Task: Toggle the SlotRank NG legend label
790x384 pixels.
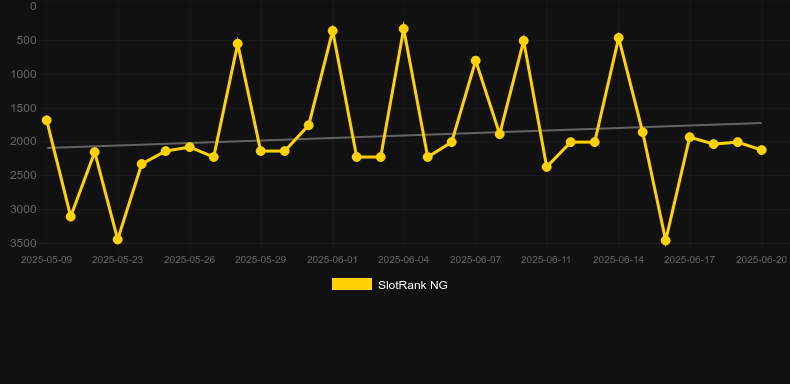Action: click(x=413, y=285)
